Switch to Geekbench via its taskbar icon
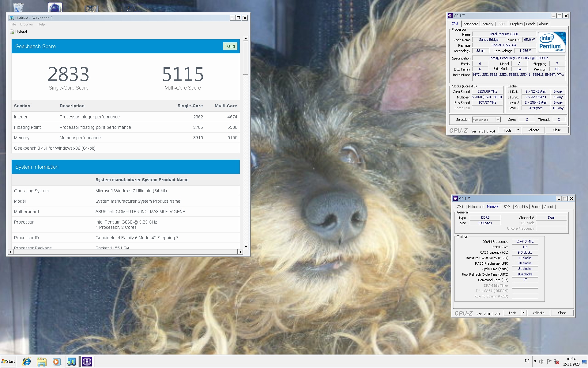Viewport: 588px width, 368px height. (71, 362)
